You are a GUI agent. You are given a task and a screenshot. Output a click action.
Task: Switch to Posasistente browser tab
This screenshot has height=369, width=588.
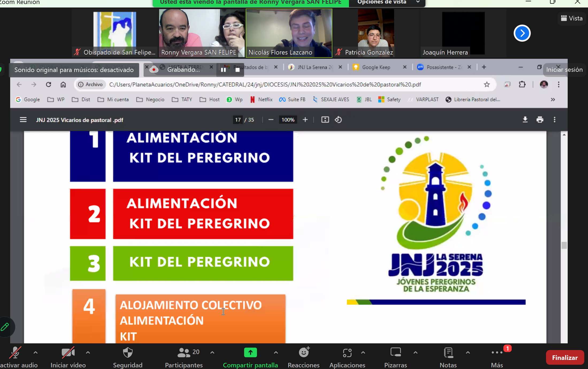[444, 67]
